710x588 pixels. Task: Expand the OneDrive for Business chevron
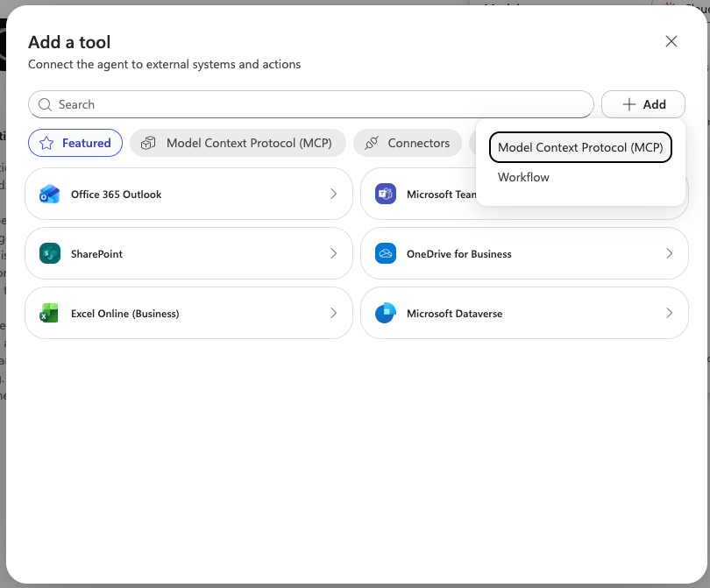point(670,253)
